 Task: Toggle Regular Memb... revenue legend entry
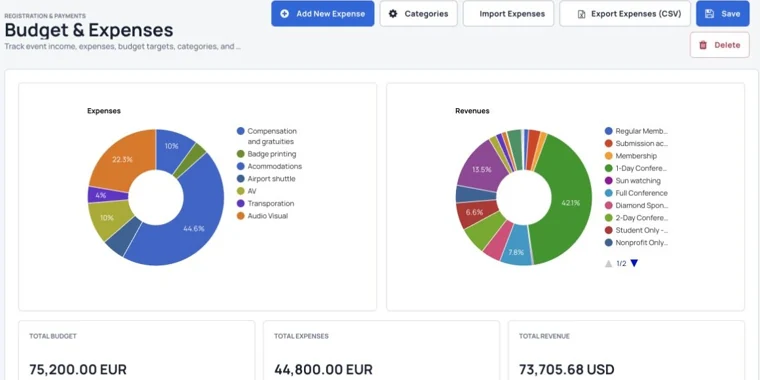pos(636,131)
